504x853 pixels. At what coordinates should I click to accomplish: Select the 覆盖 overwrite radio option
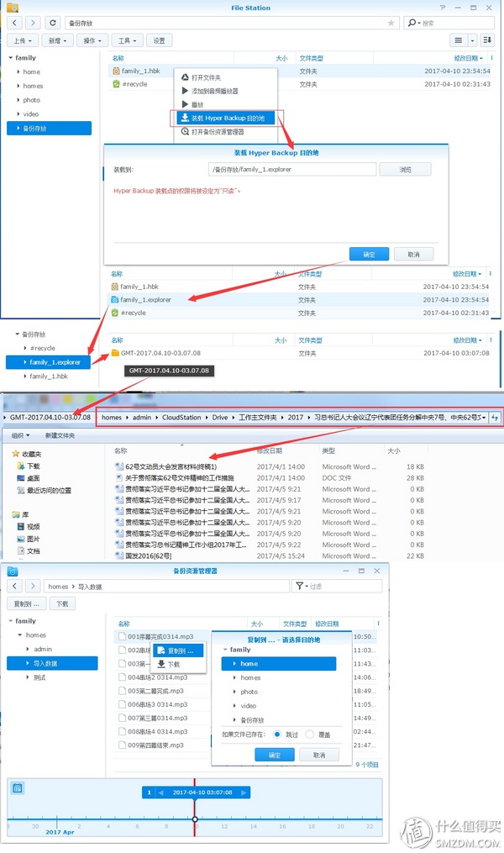pyautogui.click(x=310, y=735)
